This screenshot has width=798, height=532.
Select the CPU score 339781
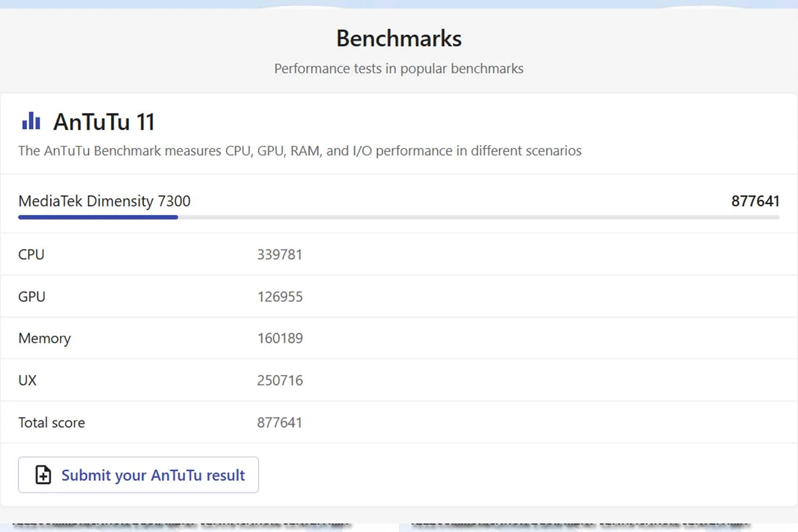coord(280,254)
